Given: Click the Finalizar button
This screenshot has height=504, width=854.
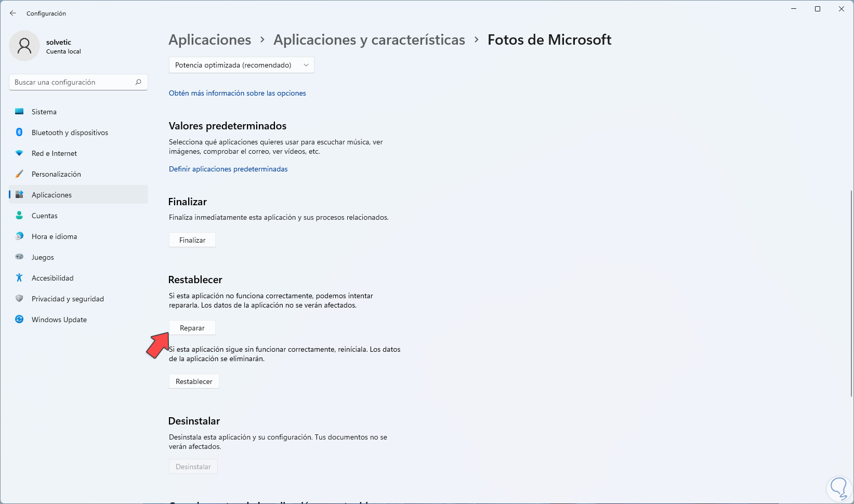Looking at the screenshot, I should pos(192,240).
